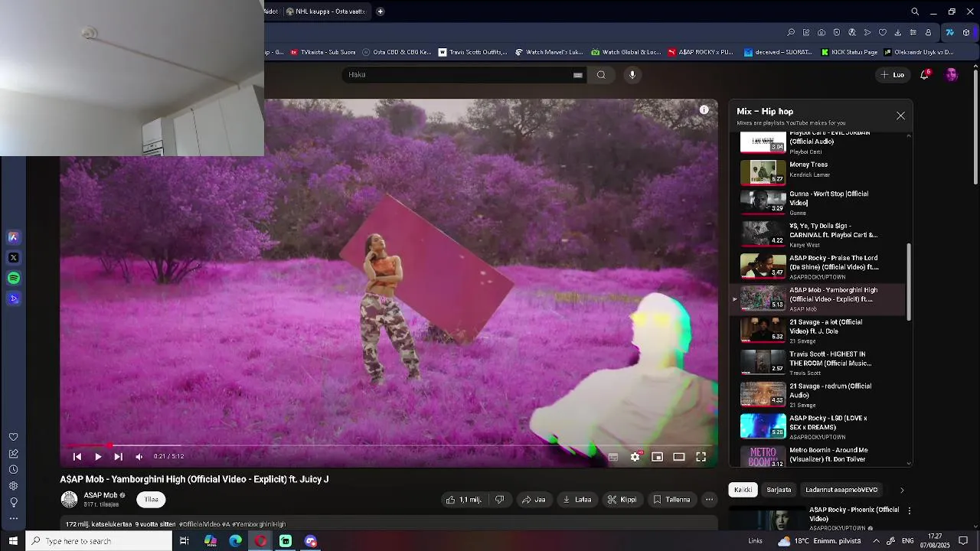Open the KICK Status Page bookmark

coord(849,53)
